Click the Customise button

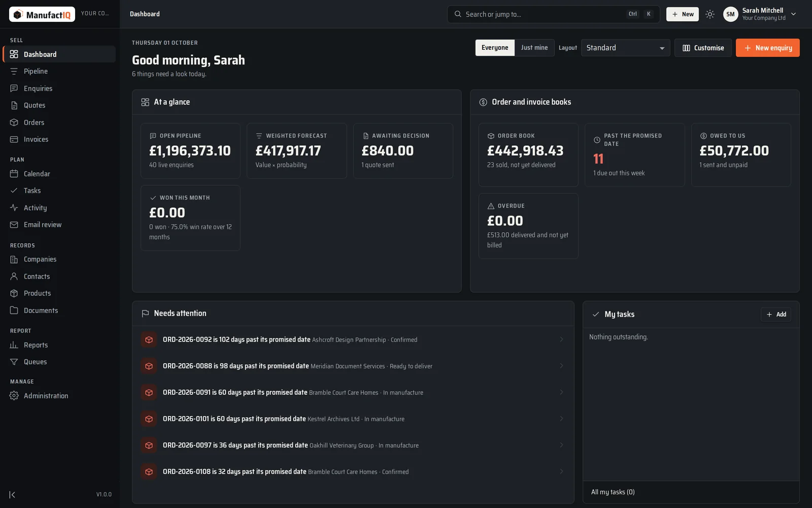tap(703, 48)
